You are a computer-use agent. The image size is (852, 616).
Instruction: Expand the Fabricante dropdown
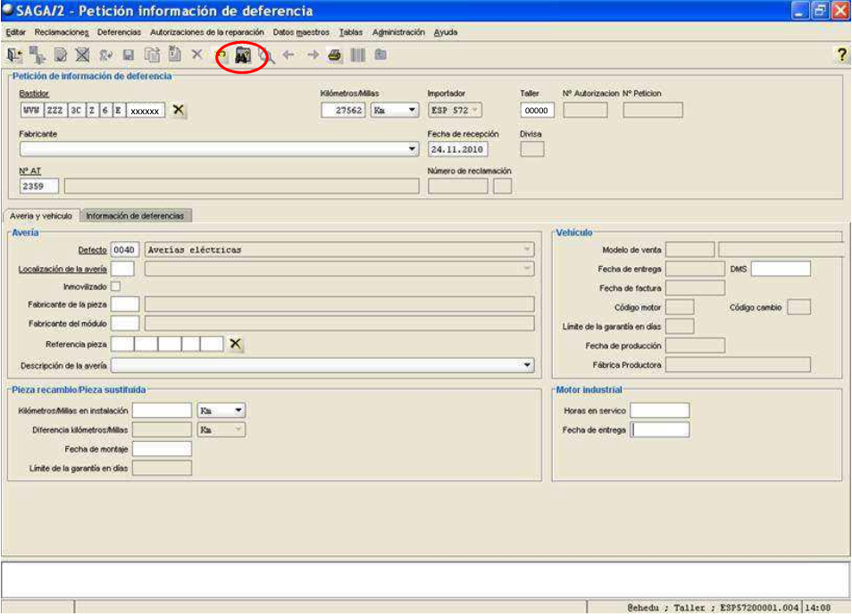click(x=412, y=149)
